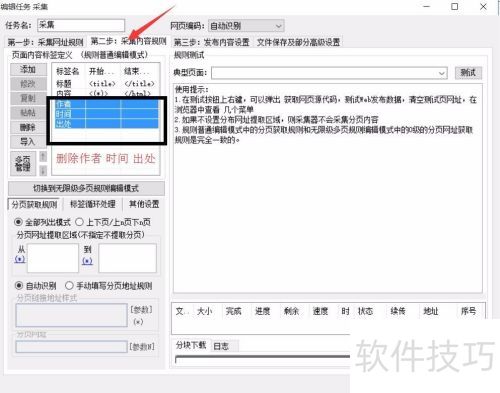Run the 测试 rule test button
The image size is (500, 393).
point(468,73)
